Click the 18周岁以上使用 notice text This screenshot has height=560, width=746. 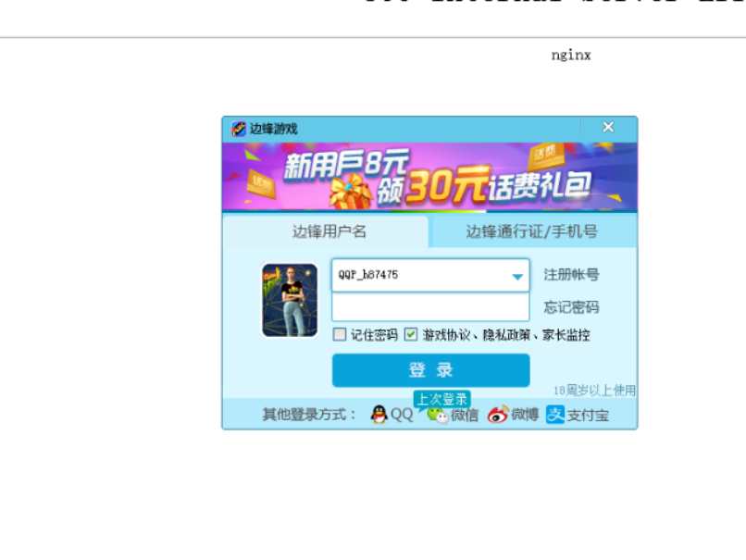pos(594,391)
